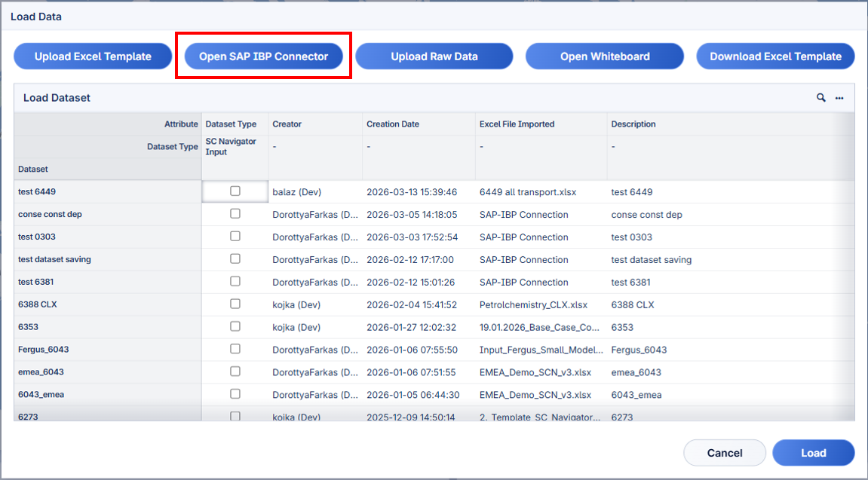This screenshot has height=480, width=868.
Task: Download the Excel Template
Action: (x=775, y=57)
